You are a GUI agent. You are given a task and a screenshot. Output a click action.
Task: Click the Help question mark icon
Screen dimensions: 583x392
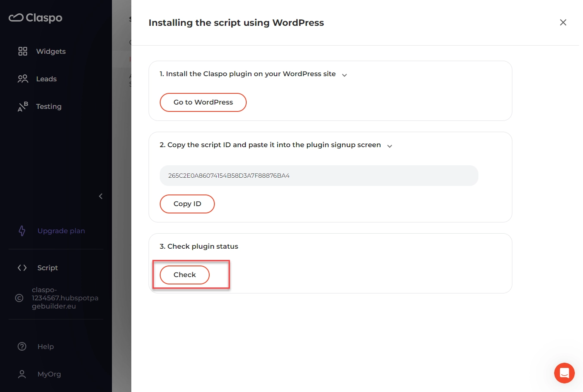pyautogui.click(x=22, y=346)
